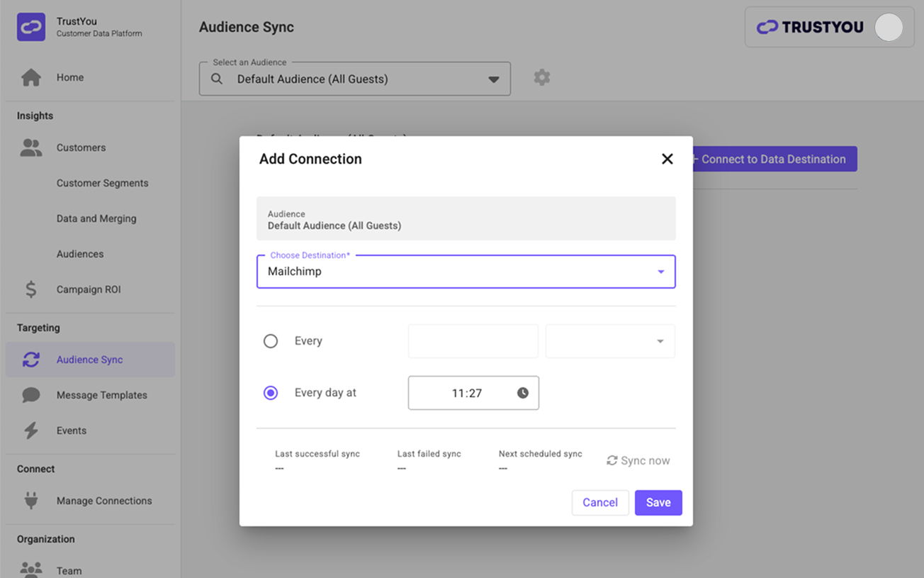The height and width of the screenshot is (578, 924).
Task: Select the 'Every day at' radio button
Action: 271,393
